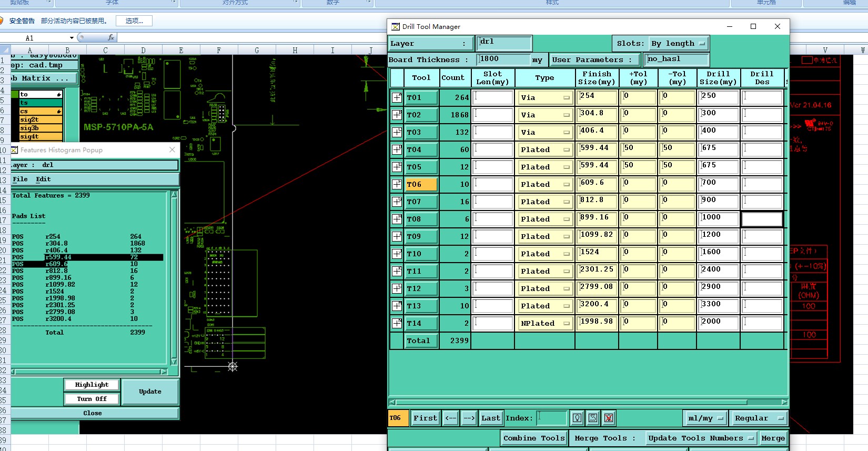Open the Slots By length dropdown
The height and width of the screenshot is (451, 868).
pyautogui.click(x=679, y=44)
